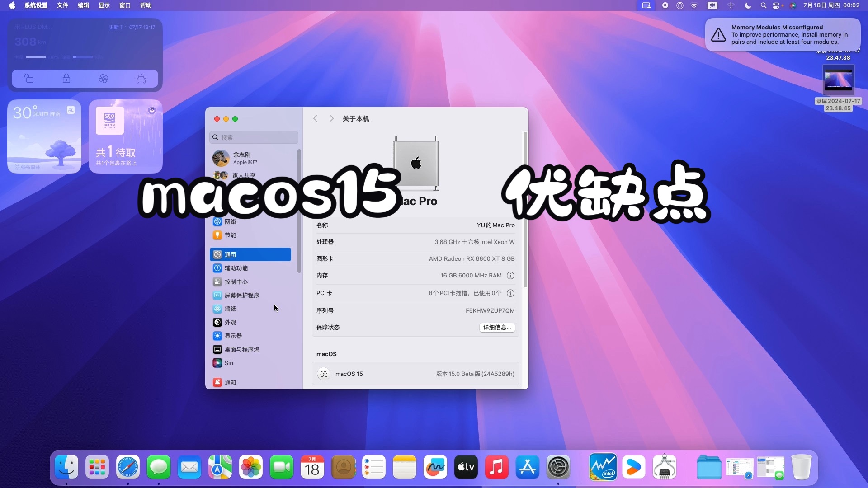
Task: Open Finder from the dock
Action: 66,467
